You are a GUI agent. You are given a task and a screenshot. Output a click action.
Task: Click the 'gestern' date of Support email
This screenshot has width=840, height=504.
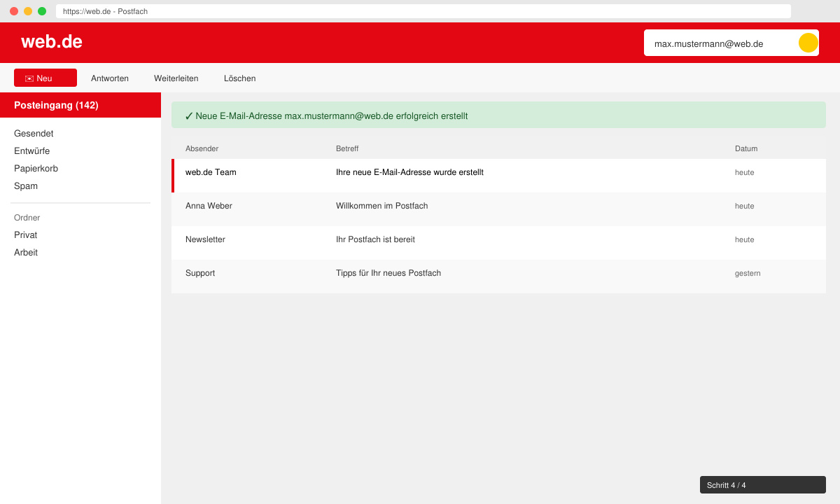point(748,273)
